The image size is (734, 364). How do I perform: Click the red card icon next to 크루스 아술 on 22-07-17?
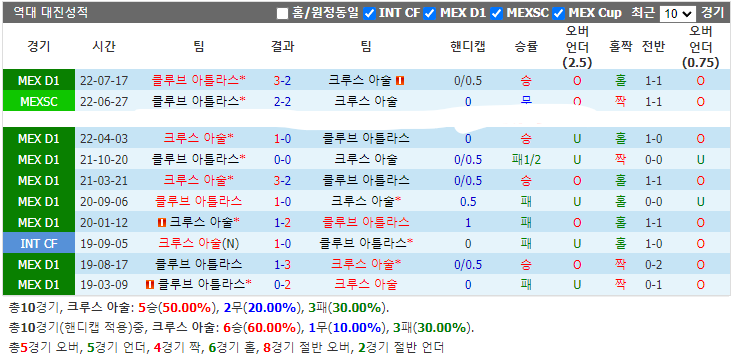tap(400, 81)
